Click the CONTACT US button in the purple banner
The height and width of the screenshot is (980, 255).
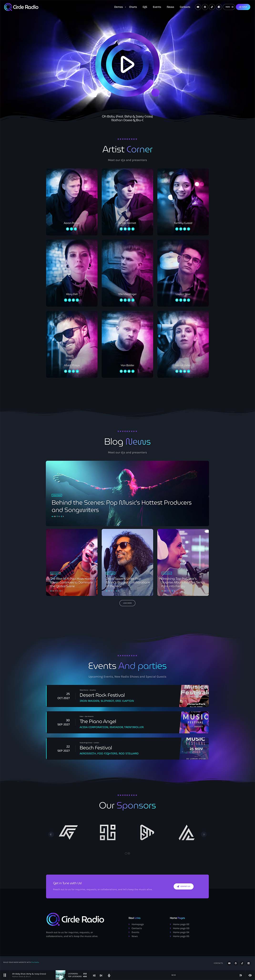[184, 886]
